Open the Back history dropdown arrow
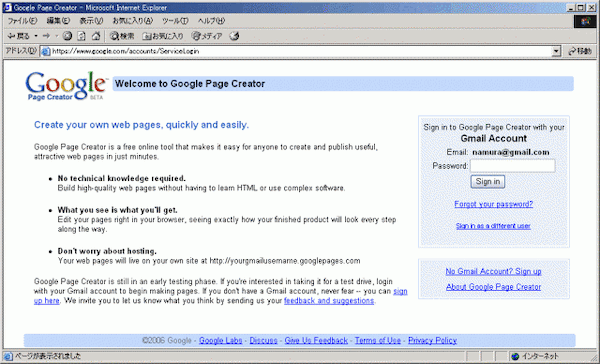 [x=36, y=36]
